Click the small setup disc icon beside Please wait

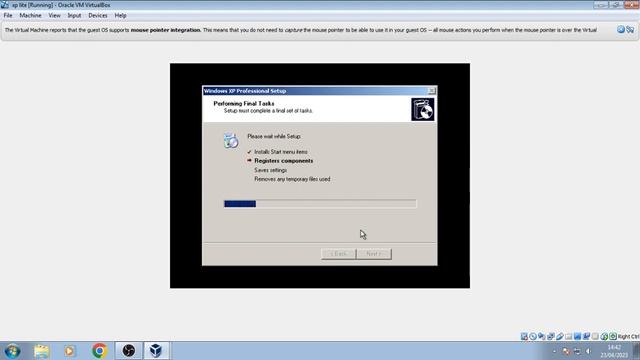pos(231,140)
